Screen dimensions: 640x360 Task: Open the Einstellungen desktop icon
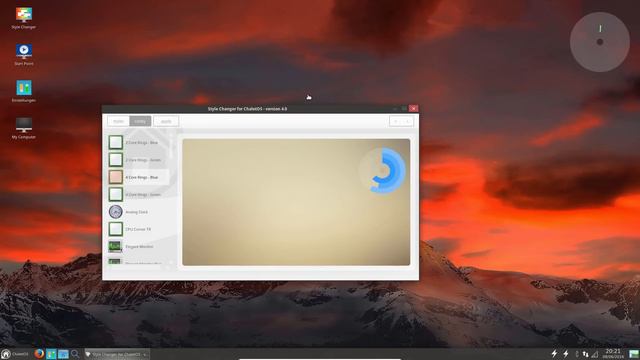pos(24,91)
